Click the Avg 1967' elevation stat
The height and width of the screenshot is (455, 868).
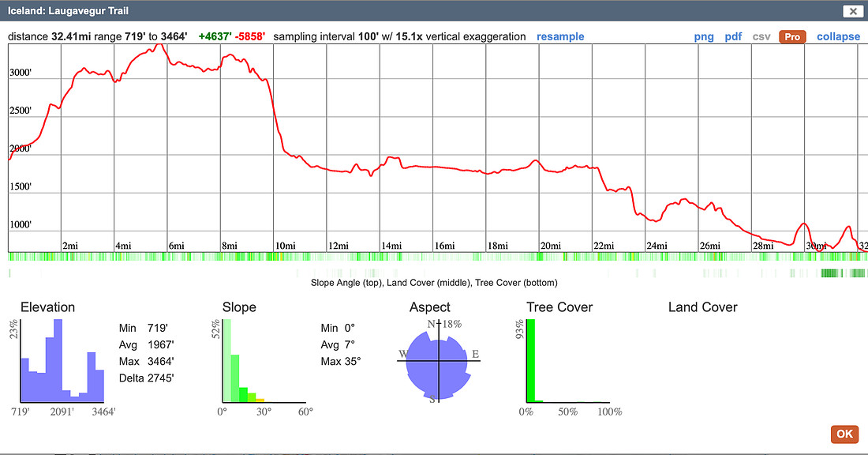click(x=146, y=344)
